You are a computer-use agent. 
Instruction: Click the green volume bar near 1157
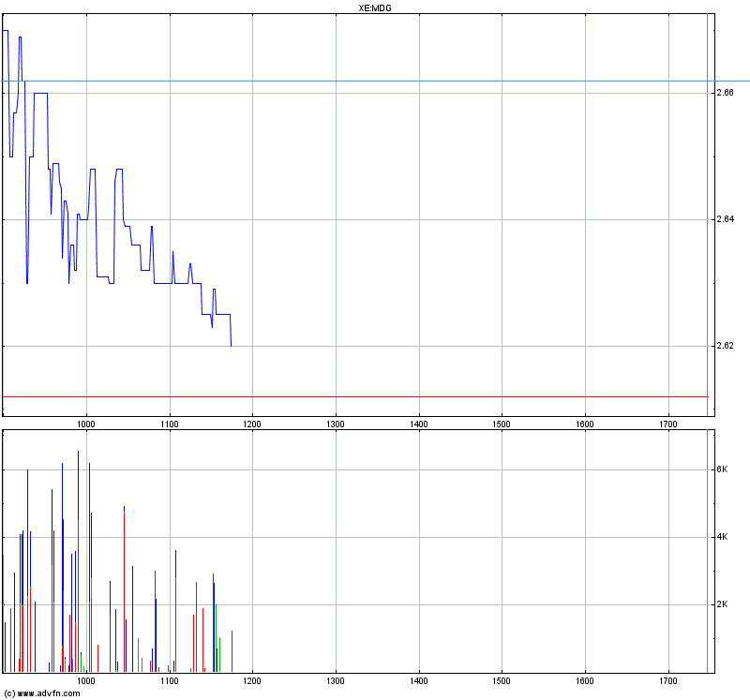point(217,637)
